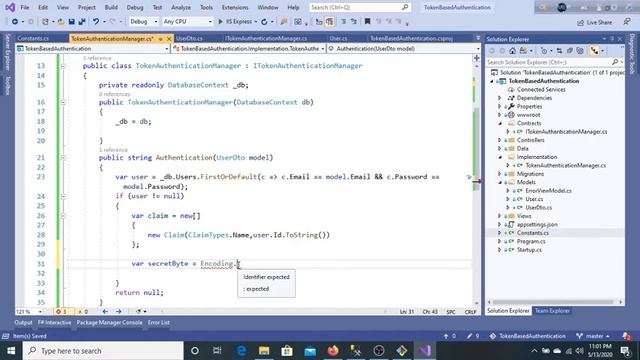Image resolution: width=640 pixels, height=360 pixels.
Task: Click the Visual Studio logo icon
Action: (10, 7)
